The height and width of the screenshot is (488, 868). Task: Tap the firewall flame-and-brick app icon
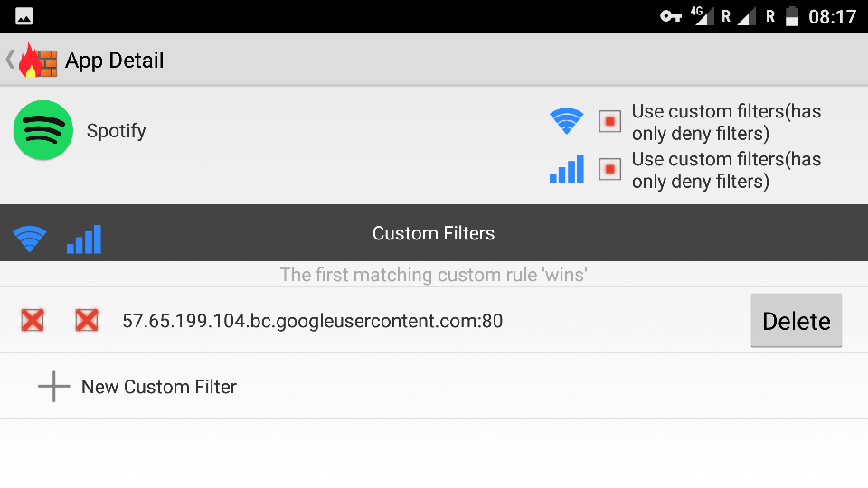click(x=38, y=61)
